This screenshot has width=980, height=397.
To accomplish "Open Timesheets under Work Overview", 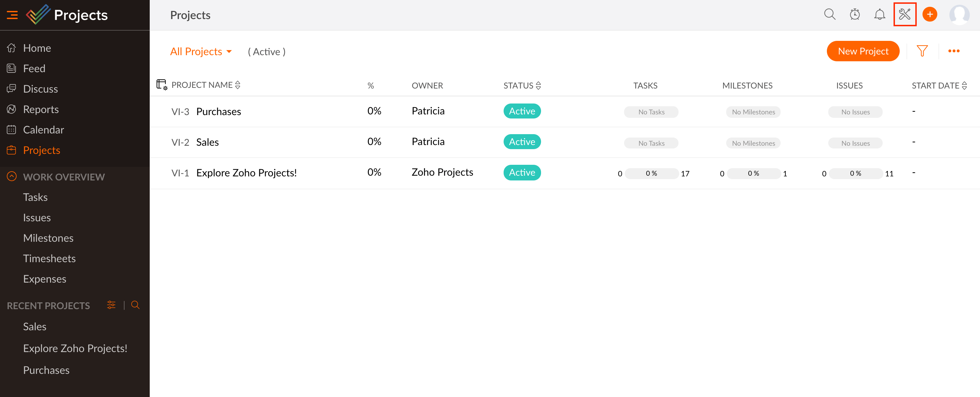I will (49, 258).
